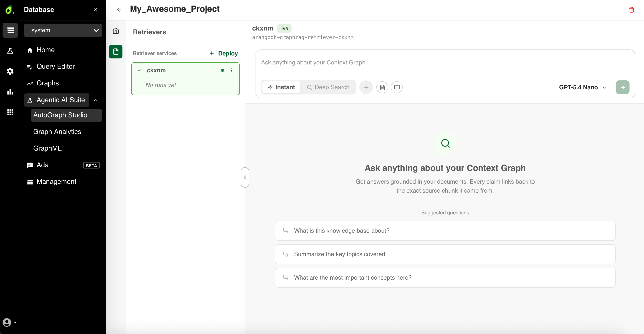Click the 'No runs yet' text
644x334 pixels.
click(161, 85)
